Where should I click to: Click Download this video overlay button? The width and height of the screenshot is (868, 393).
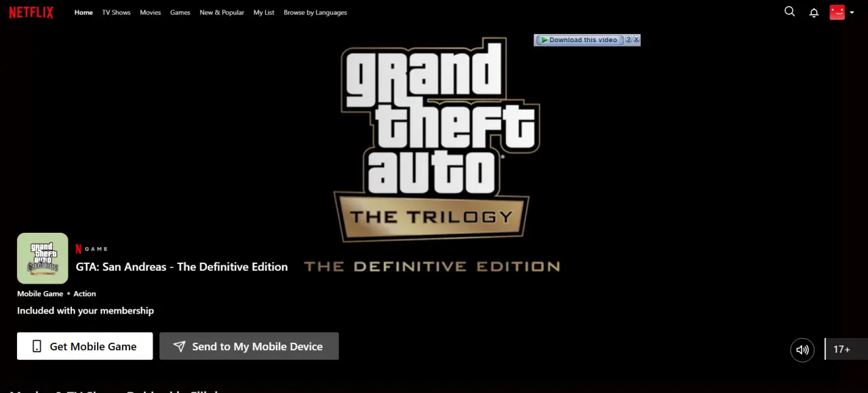click(x=579, y=40)
